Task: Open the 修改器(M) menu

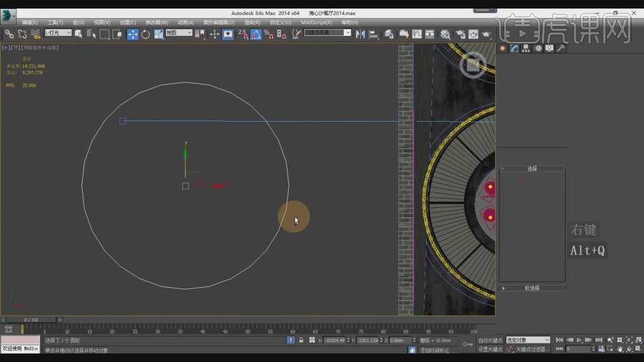Action: [157, 22]
